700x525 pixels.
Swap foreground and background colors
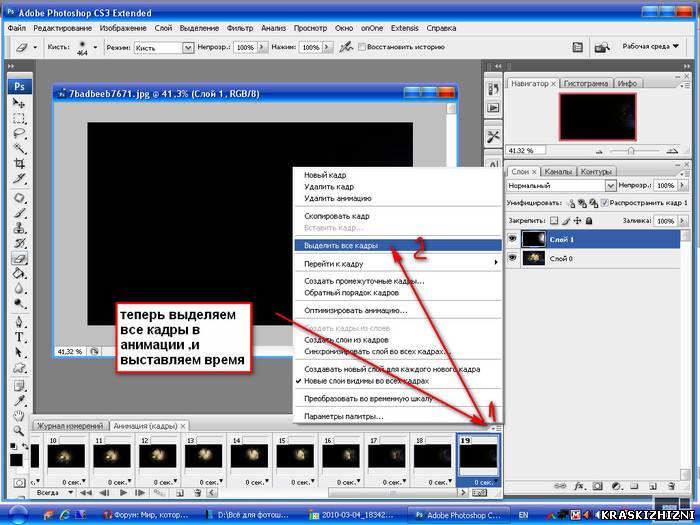[x=25, y=446]
